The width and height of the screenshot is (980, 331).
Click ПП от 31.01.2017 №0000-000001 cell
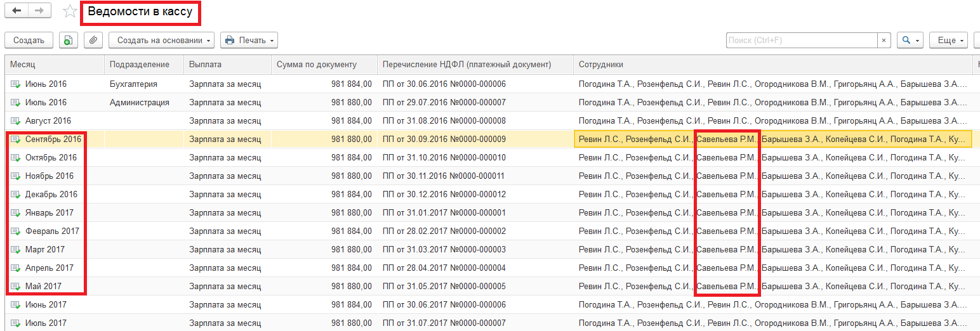point(475,212)
